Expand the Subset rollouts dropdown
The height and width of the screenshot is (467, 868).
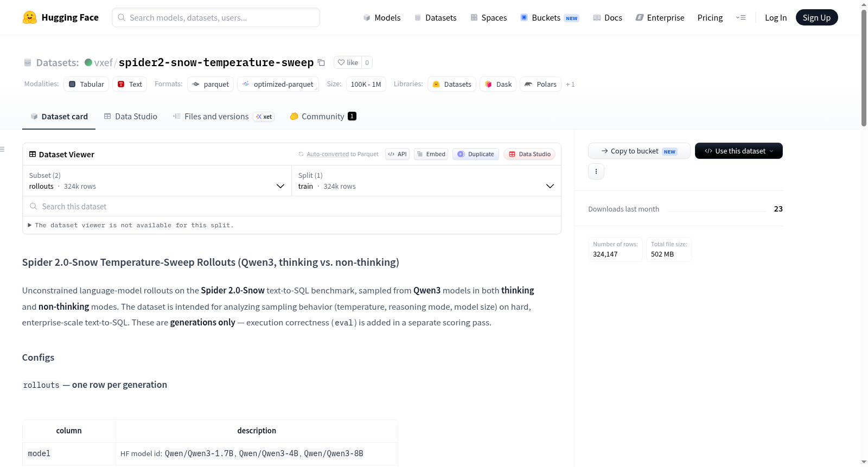(157, 181)
